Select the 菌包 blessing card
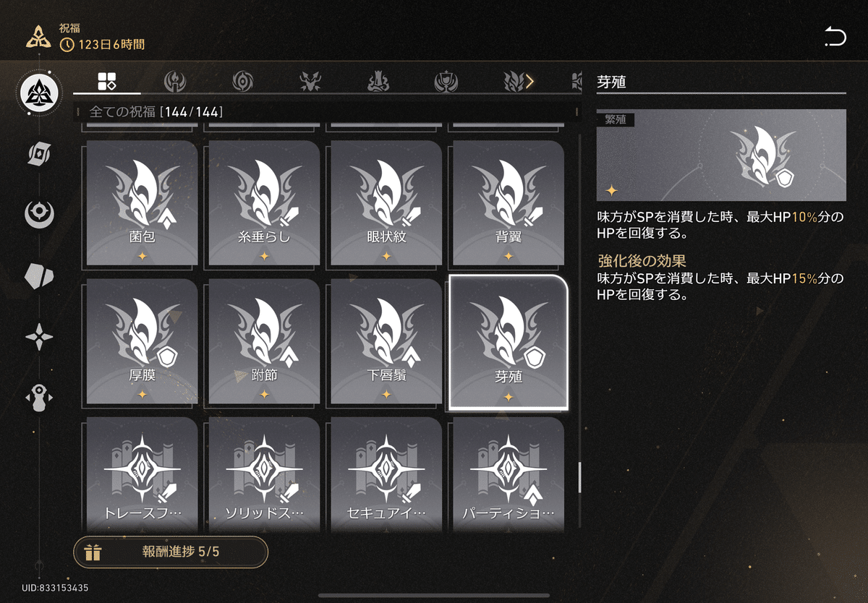The width and height of the screenshot is (868, 603). pyautogui.click(x=142, y=203)
